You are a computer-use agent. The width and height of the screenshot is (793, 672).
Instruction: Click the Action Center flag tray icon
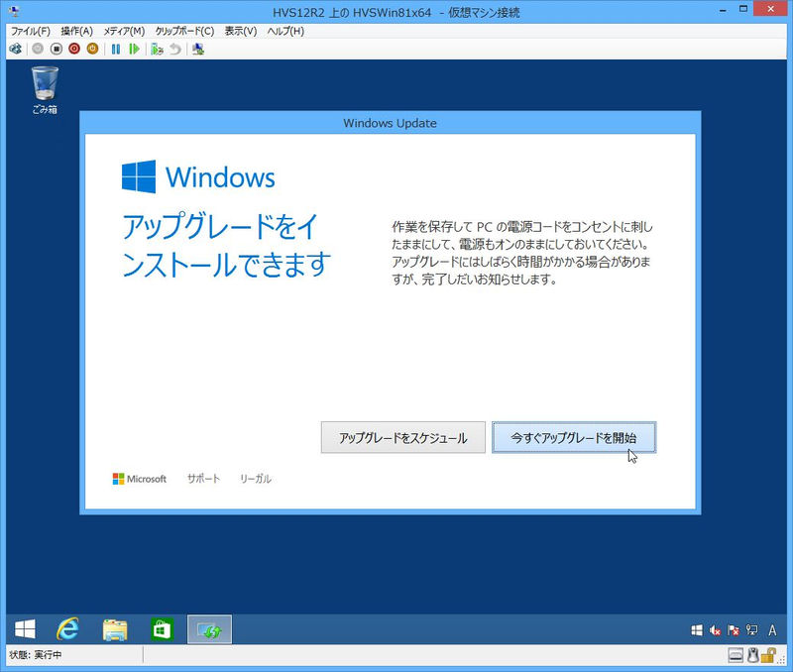coord(734,630)
